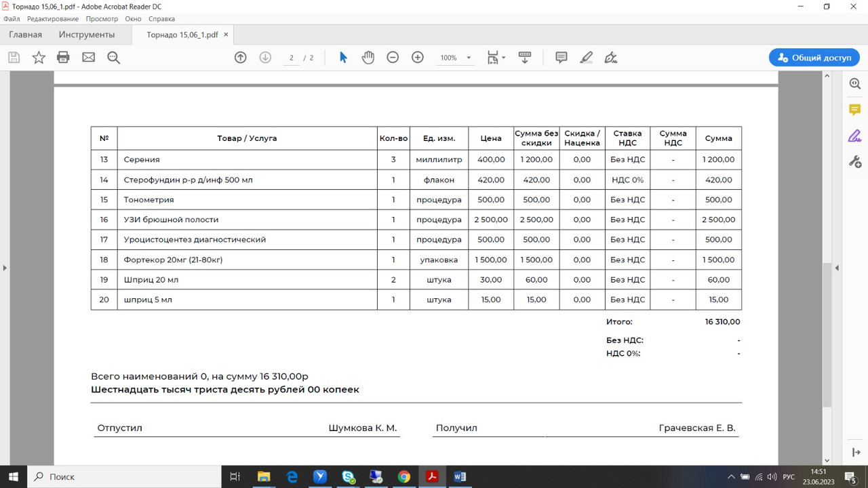Screen dimensions: 868x488
Task: Click the name Грачевская Е. В.
Action: pyautogui.click(x=697, y=428)
